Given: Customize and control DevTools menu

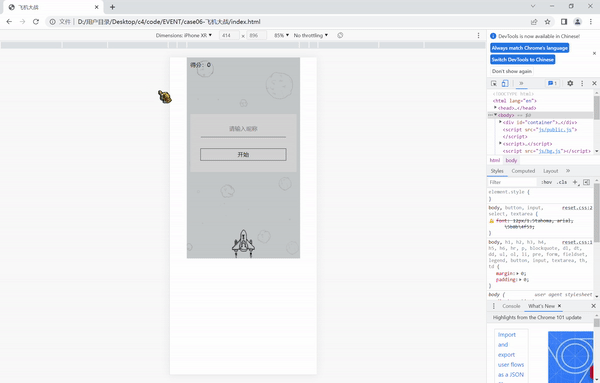Looking at the screenshot, I should [x=582, y=83].
